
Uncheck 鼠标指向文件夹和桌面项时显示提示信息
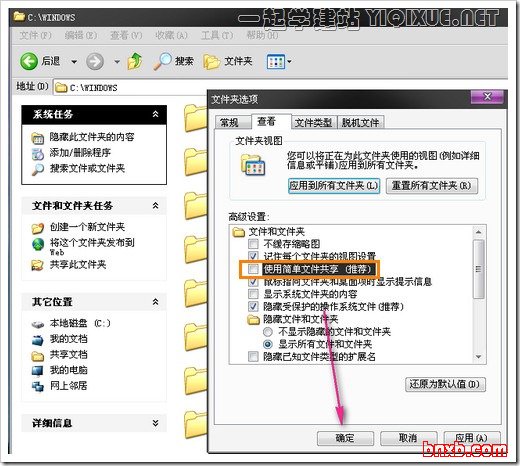point(253,282)
